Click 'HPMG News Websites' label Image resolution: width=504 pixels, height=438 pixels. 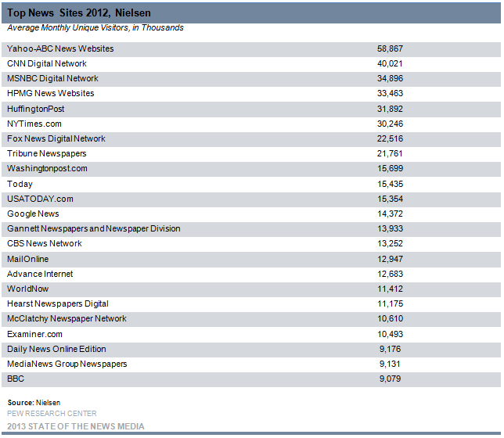click(50, 93)
